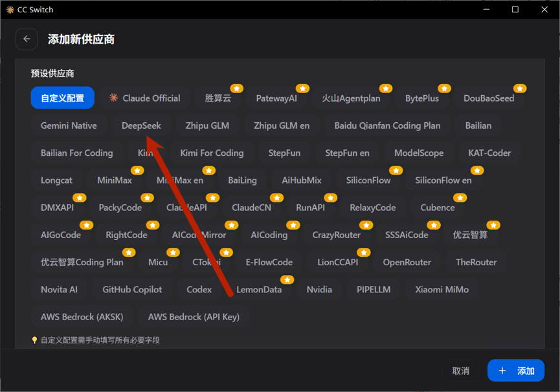The width and height of the screenshot is (560, 392).
Task: Select the Kimi For Coding preset
Action: (x=212, y=153)
